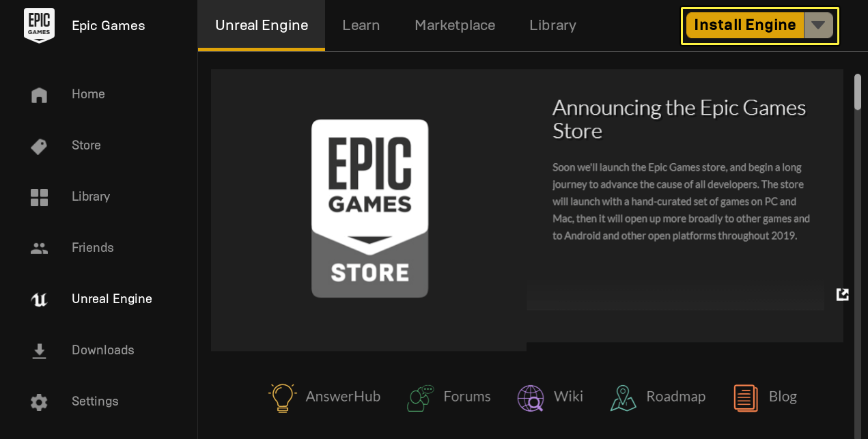Switch to the Marketplace tab
868x439 pixels.
[x=455, y=25]
